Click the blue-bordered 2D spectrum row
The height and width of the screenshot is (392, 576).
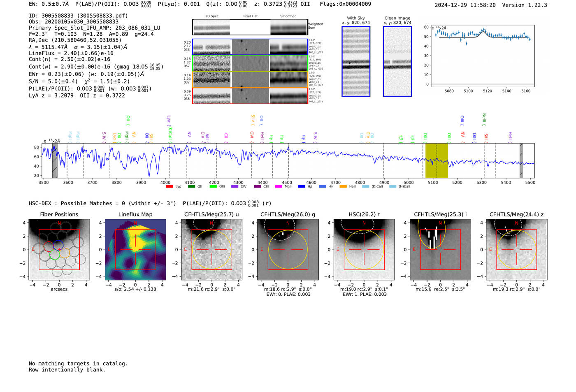tap(250, 47)
